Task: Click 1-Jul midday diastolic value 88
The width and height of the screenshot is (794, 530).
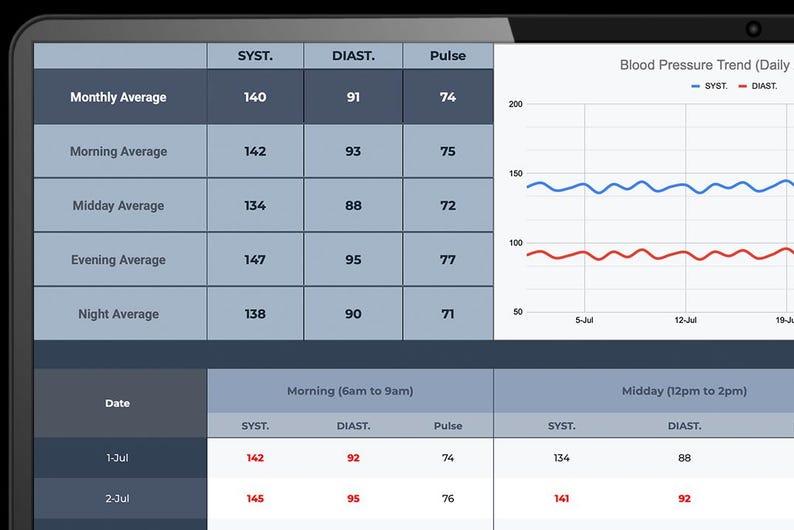Action: pos(685,458)
